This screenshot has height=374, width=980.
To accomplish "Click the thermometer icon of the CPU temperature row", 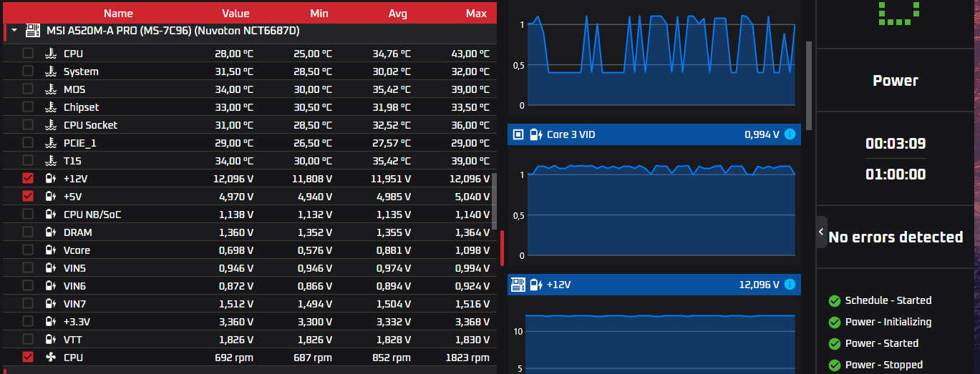I will (x=51, y=53).
